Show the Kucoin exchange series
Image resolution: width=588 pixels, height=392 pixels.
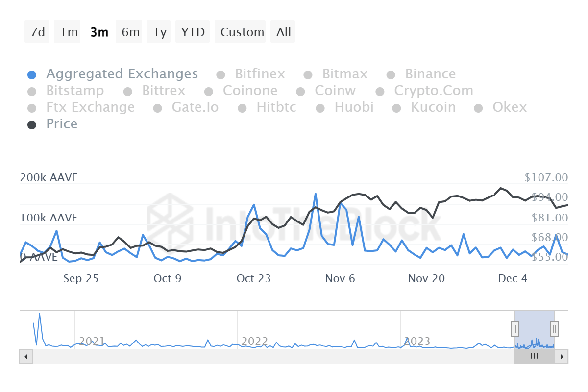click(433, 107)
